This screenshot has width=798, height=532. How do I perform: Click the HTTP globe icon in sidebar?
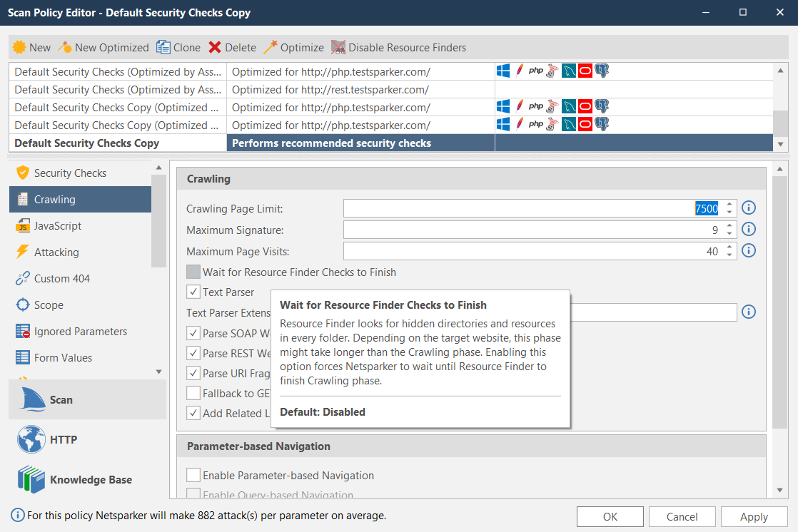[x=31, y=439]
